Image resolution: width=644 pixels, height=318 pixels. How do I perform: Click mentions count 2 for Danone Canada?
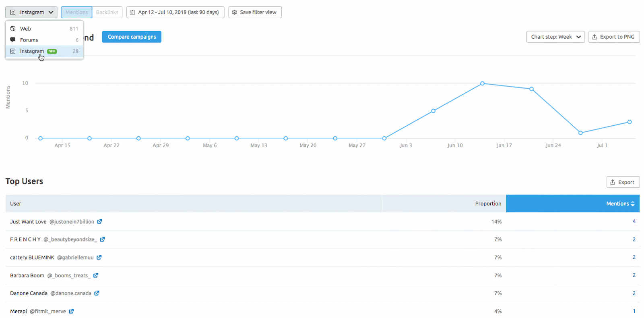click(634, 293)
